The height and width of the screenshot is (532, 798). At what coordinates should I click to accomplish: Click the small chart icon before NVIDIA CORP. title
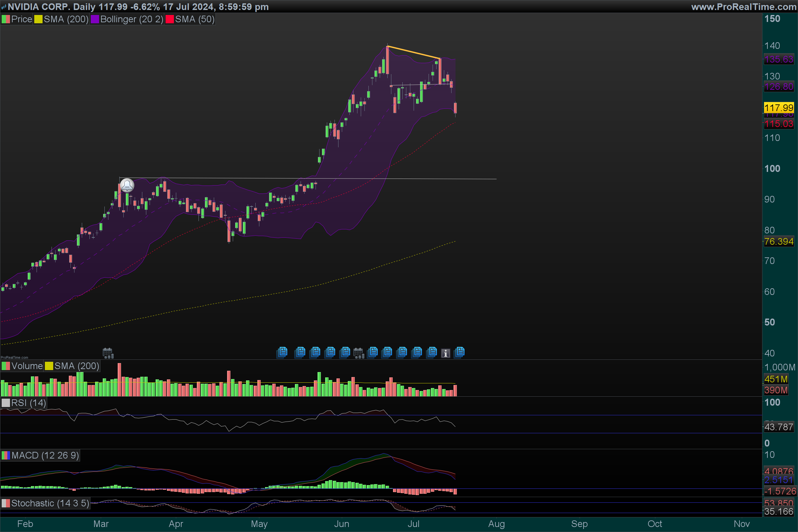pyautogui.click(x=4, y=7)
